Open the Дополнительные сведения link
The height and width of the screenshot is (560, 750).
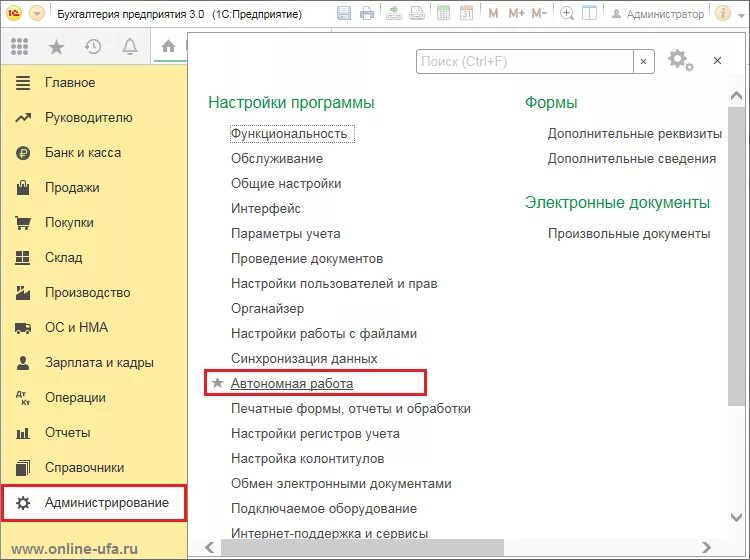point(632,158)
